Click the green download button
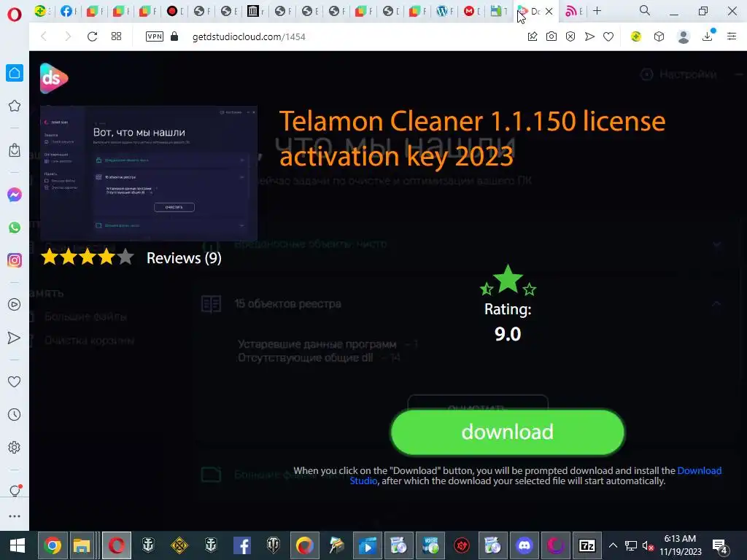The width and height of the screenshot is (747, 560). (508, 432)
